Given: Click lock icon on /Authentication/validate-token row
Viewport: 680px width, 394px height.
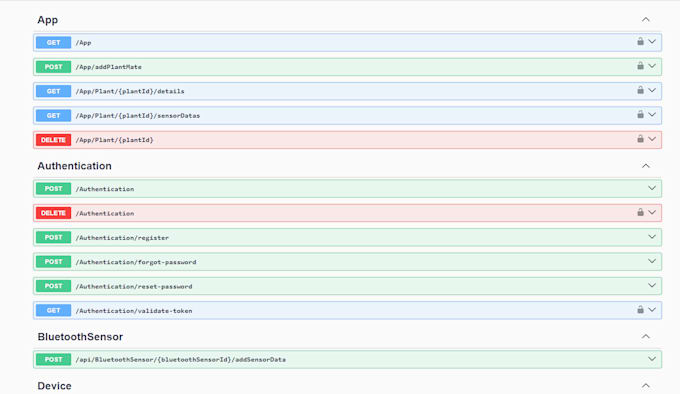Looking at the screenshot, I should coord(640,310).
